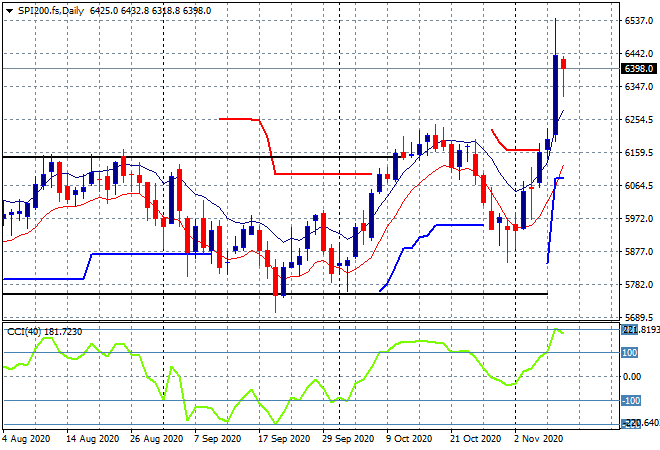Click the 6159.5 price axis label
This screenshot has height=450, width=660.
coord(639,153)
